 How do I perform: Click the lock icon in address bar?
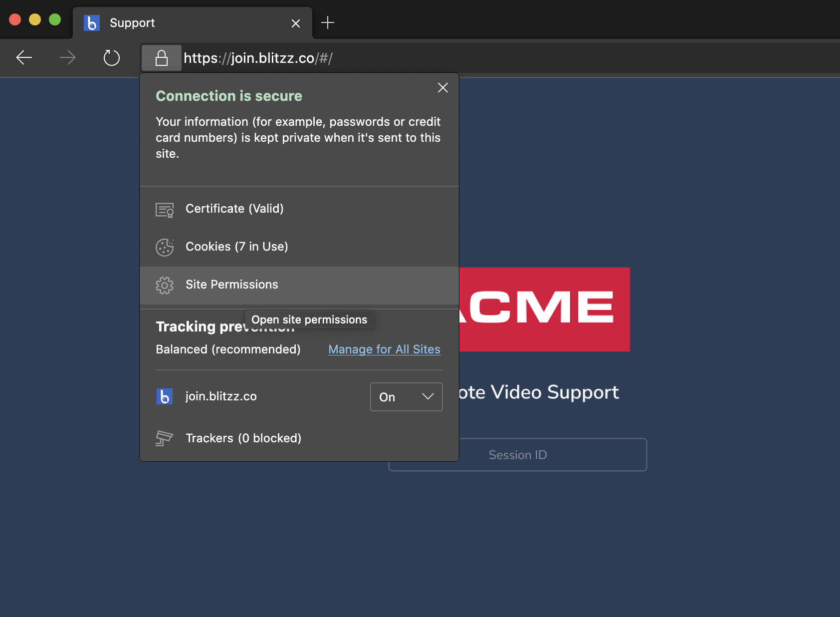point(162,58)
